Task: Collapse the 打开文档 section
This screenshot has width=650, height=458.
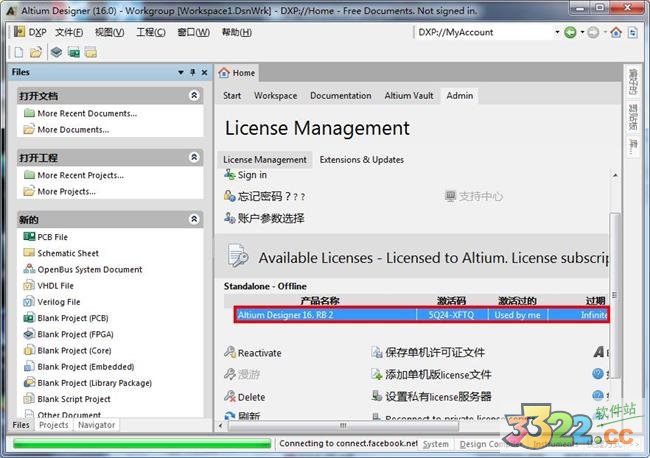Action: click(194, 95)
